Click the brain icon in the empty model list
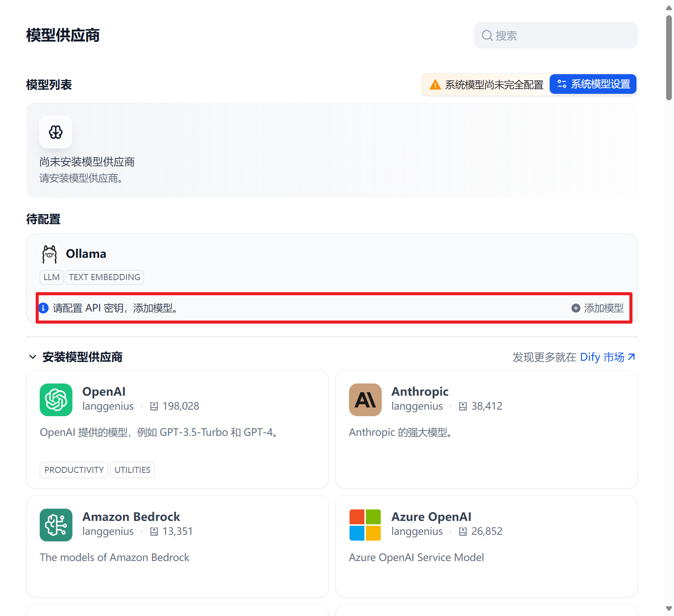 click(56, 132)
